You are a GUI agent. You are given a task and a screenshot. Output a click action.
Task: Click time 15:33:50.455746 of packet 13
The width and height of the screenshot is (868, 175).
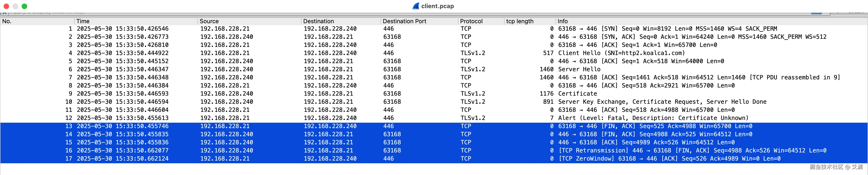pyautogui.click(x=123, y=126)
